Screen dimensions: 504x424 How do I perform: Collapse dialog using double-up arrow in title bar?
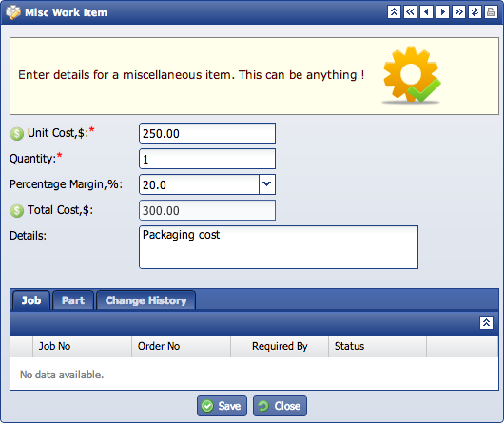(x=394, y=12)
